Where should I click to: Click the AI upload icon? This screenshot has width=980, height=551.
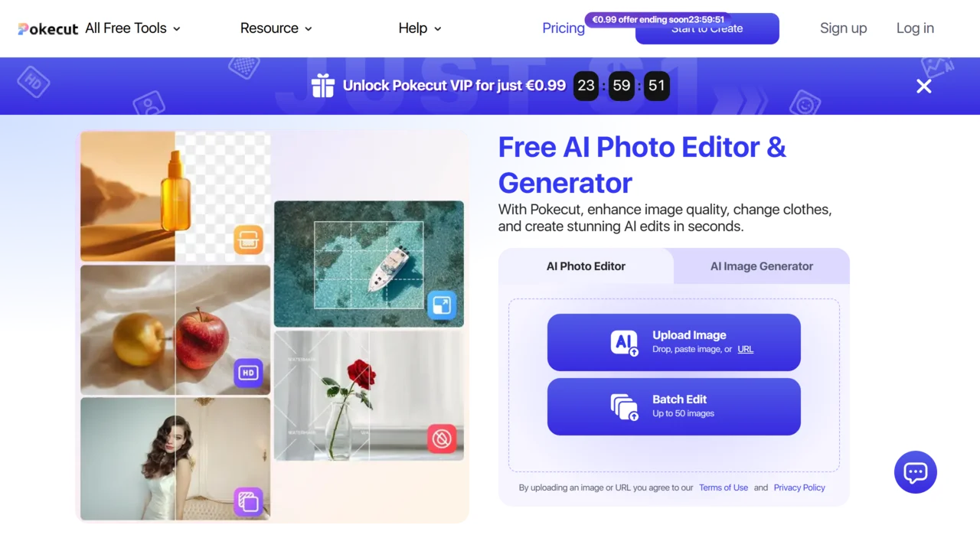625,343
